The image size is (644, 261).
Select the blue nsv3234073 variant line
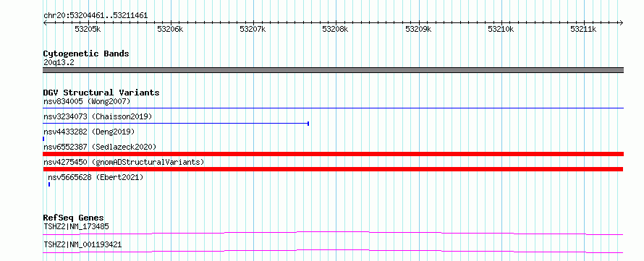pos(176,123)
